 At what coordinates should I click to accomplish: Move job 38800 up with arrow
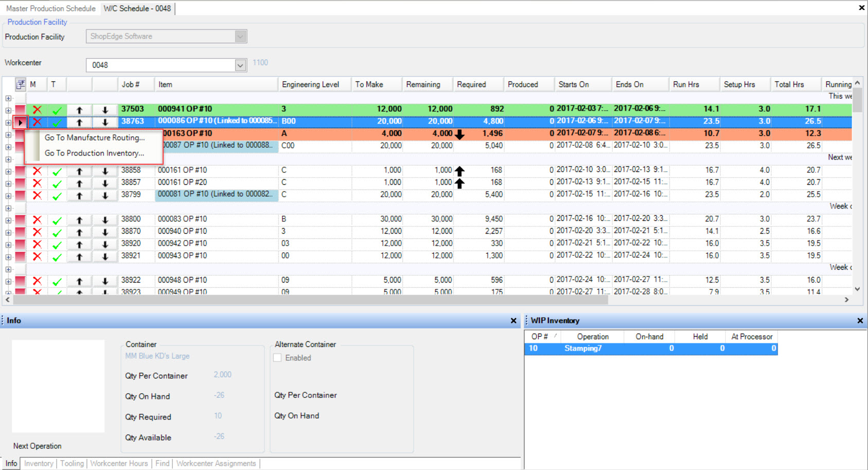coord(79,220)
